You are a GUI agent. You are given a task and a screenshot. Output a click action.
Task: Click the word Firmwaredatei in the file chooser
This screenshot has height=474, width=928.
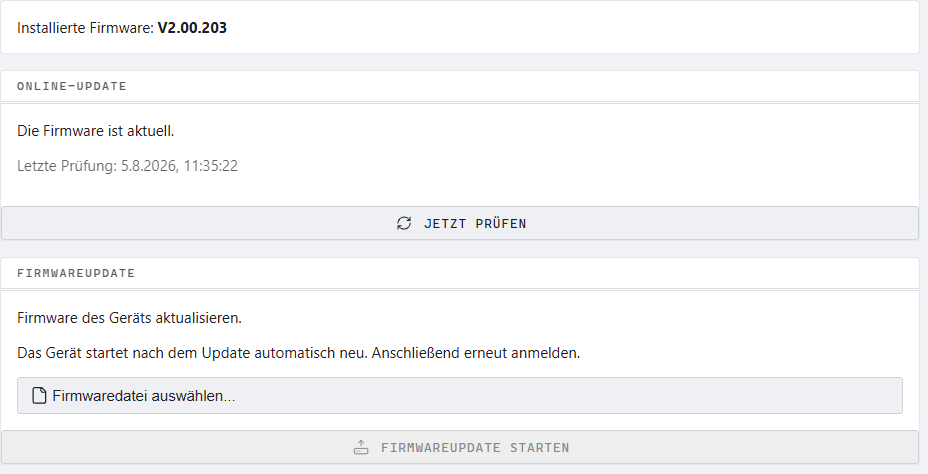coord(100,396)
